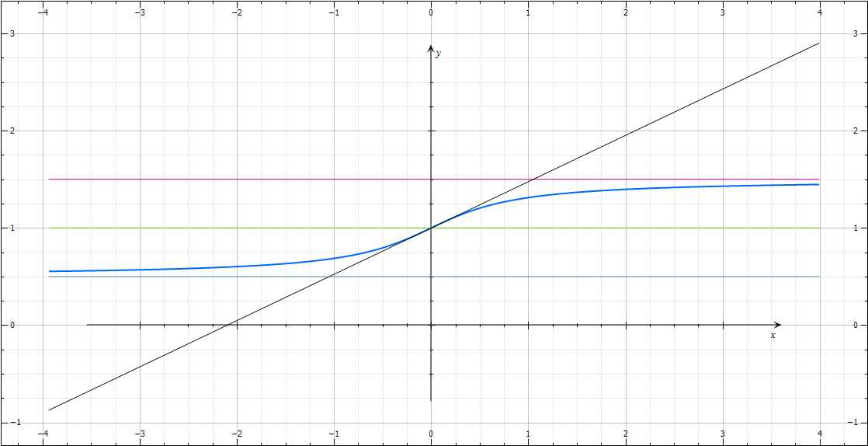The image size is (868, 446).
Task: Click the top scale label 3
Action: [723, 12]
